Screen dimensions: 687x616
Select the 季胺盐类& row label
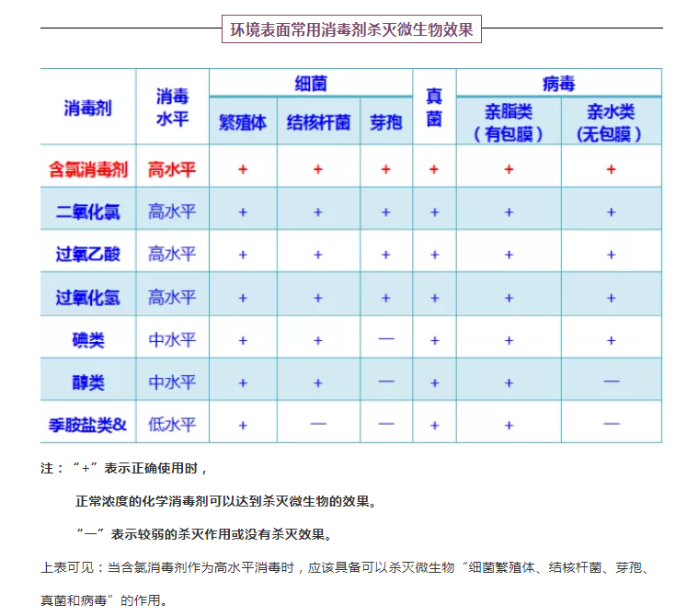[x=87, y=425]
